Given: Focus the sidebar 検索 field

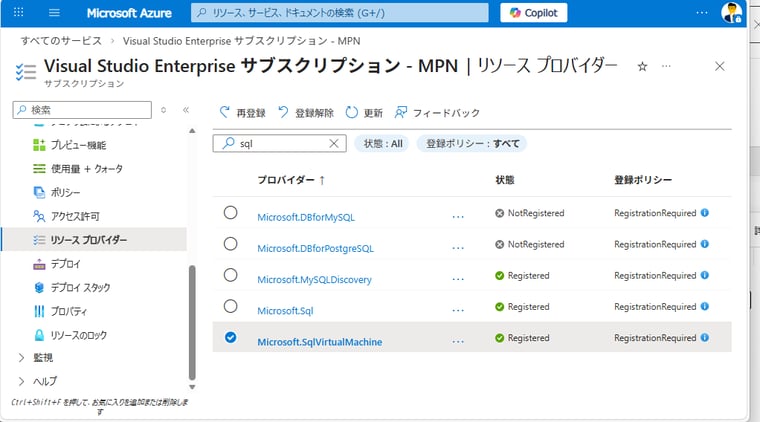Looking at the screenshot, I should point(82,110).
